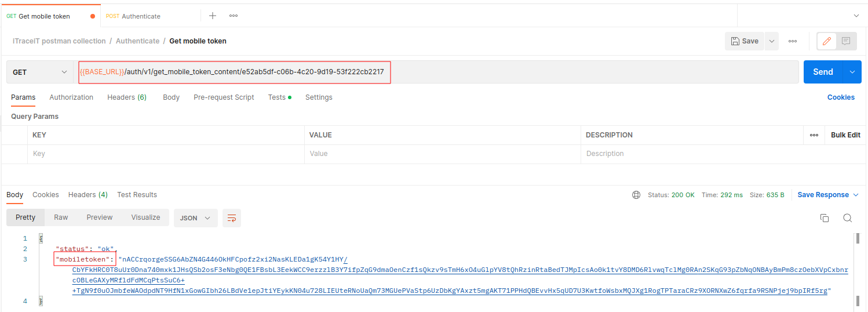Expand the JSON format dropdown
This screenshot has height=312, width=868.
click(x=195, y=218)
